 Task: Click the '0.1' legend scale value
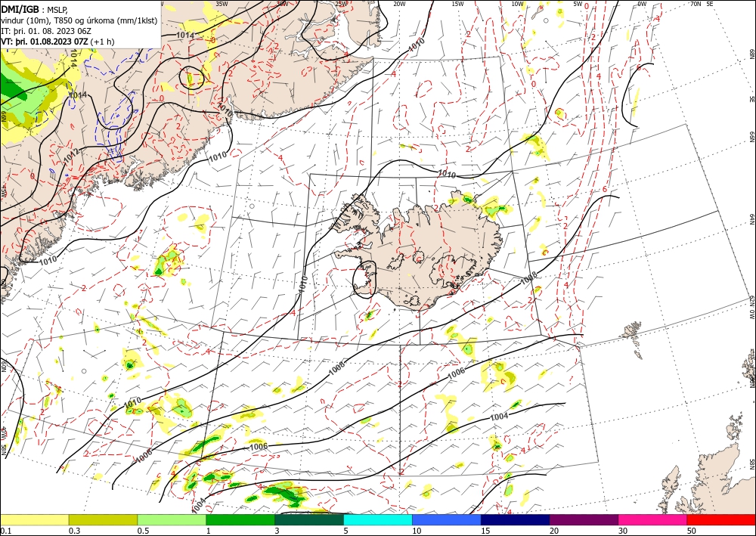click(5, 531)
